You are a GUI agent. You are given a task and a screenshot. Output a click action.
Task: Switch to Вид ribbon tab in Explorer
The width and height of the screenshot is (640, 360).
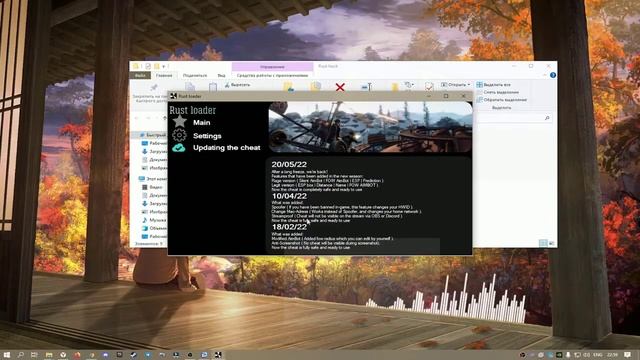221,76
